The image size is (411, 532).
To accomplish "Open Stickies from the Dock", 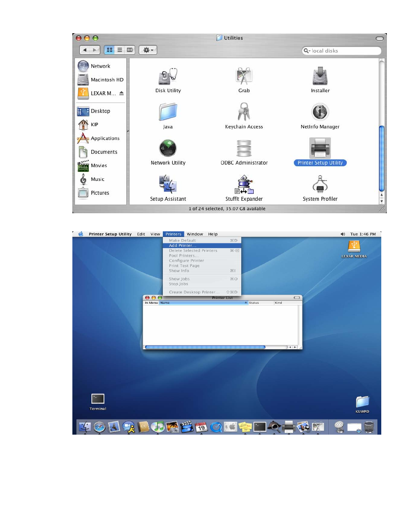I will pos(245,427).
